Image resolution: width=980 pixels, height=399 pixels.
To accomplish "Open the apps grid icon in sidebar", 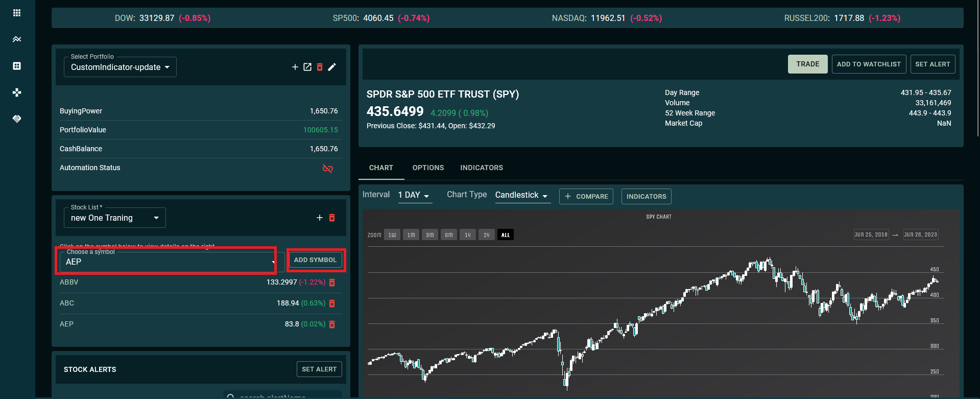I will (17, 13).
